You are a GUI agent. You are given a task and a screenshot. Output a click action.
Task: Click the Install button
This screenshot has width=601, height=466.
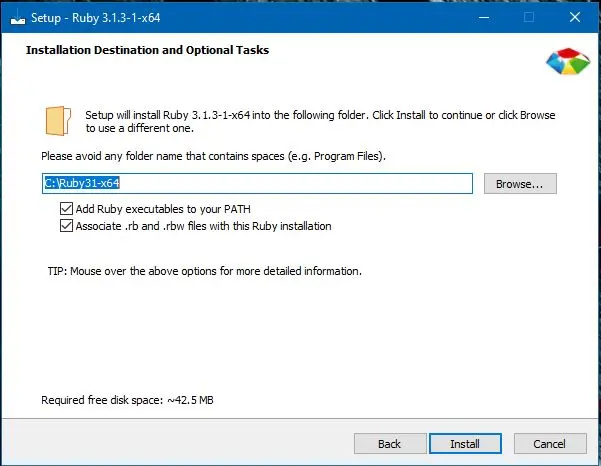click(465, 444)
